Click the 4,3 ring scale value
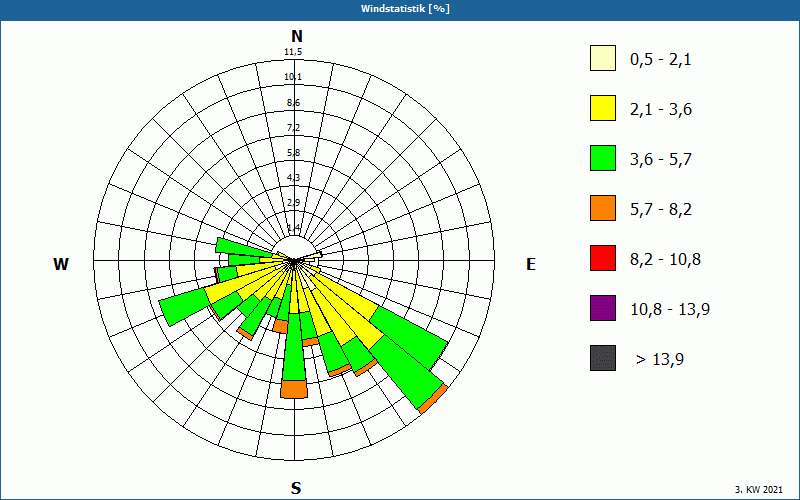Viewport: 800px width, 500px height. [293, 178]
